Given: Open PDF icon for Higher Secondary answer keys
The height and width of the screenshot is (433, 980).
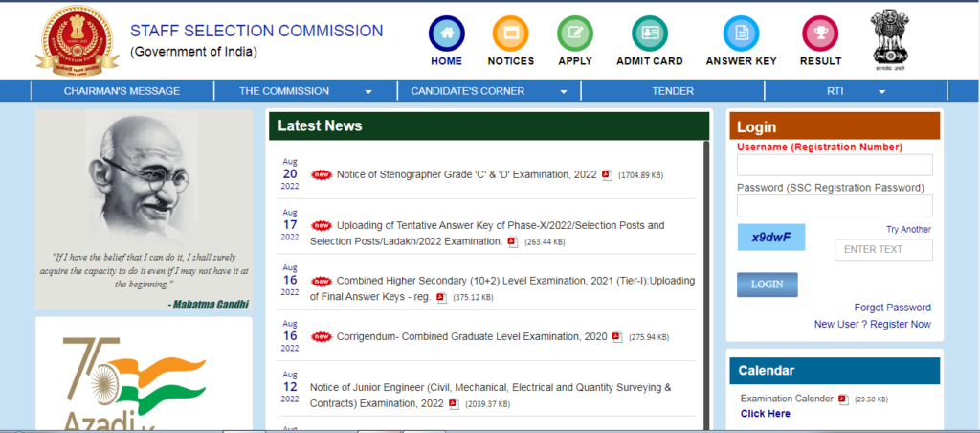Looking at the screenshot, I should tap(441, 297).
